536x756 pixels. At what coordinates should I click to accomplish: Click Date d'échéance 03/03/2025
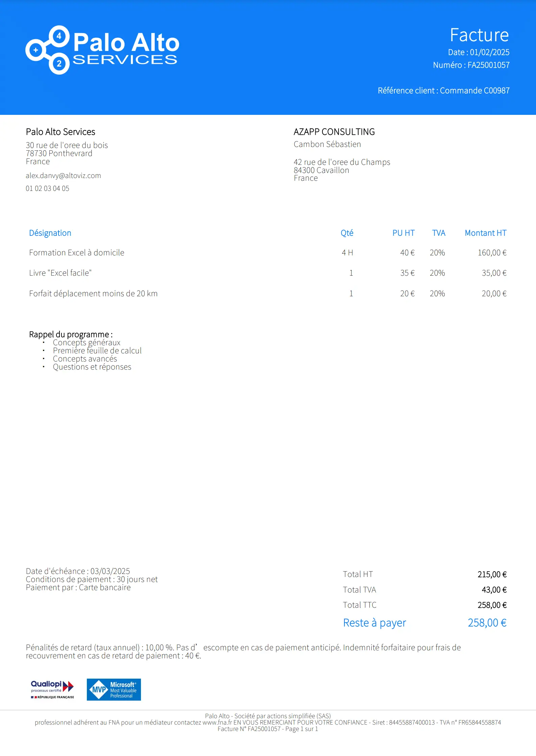pos(78,571)
